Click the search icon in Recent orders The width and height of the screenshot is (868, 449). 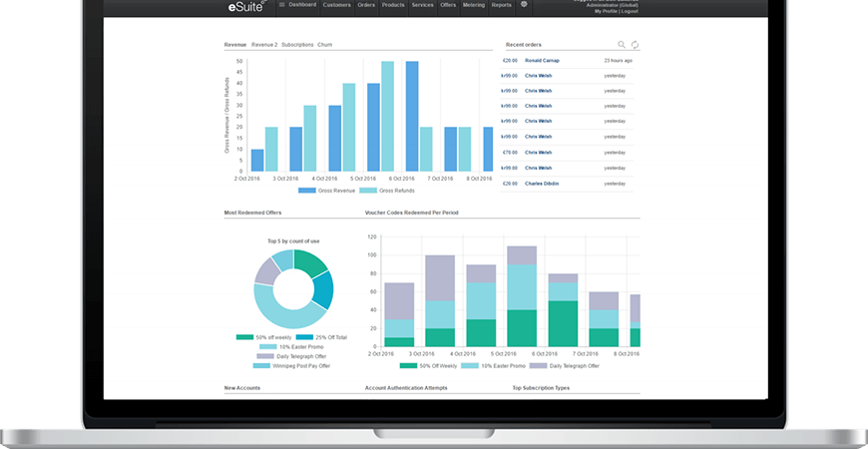622,45
